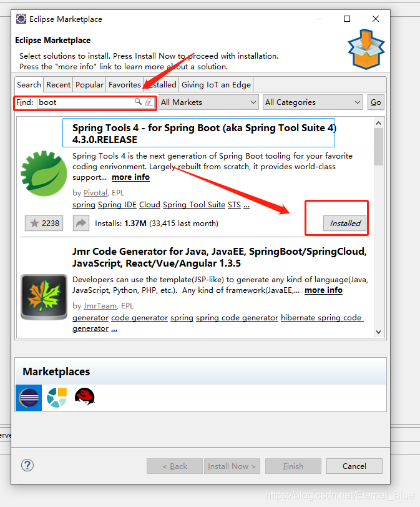This screenshot has width=420, height=507.
Task: Open help with the question mark icon
Action: click(27, 465)
